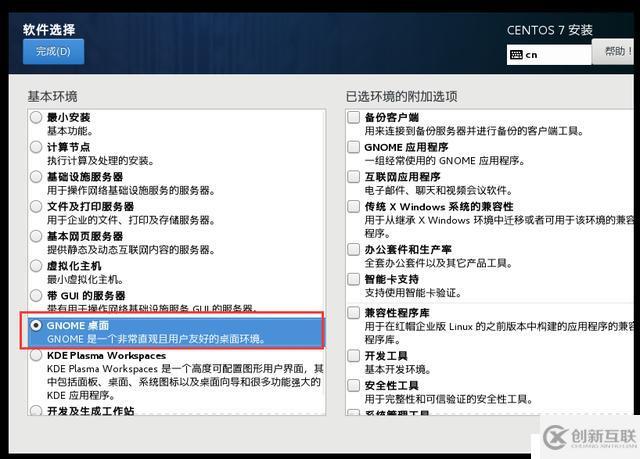Check the 智能卡支持 checkbox
This screenshot has width=640, height=459.
click(x=353, y=279)
